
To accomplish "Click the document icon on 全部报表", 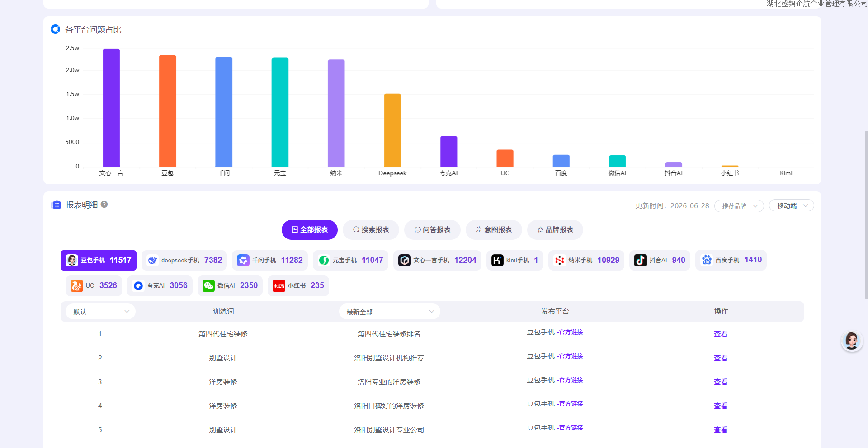I will [295, 230].
